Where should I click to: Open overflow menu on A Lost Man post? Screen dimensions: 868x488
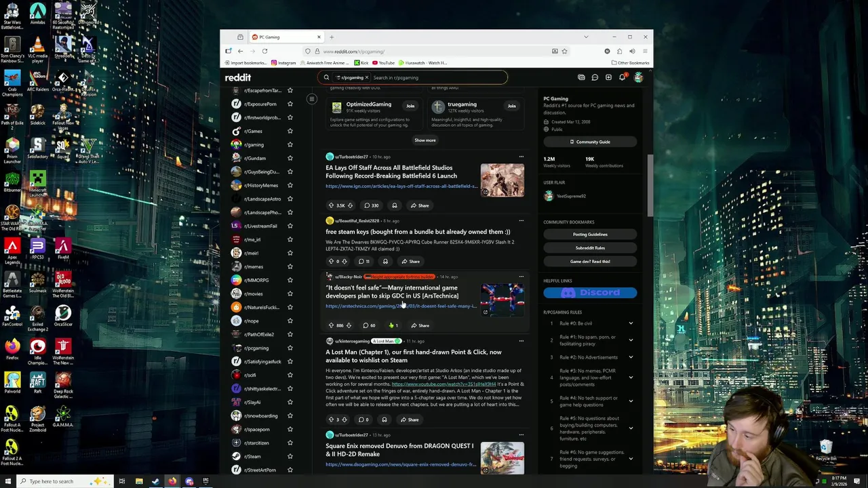tap(521, 341)
